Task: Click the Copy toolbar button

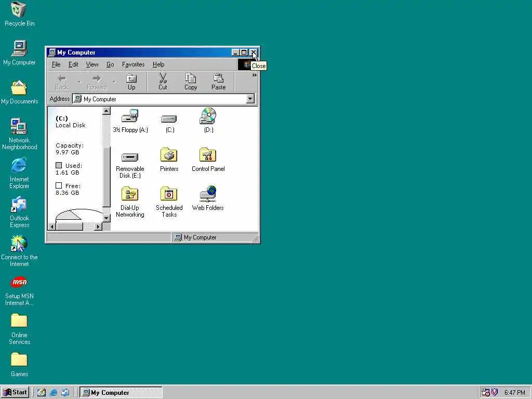Action: 191,82
